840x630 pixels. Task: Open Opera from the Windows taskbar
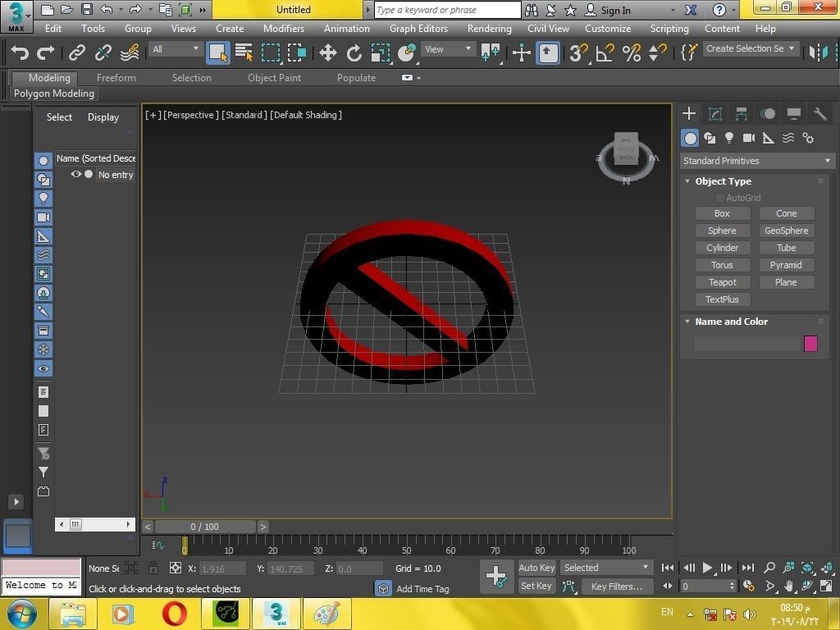click(x=174, y=614)
